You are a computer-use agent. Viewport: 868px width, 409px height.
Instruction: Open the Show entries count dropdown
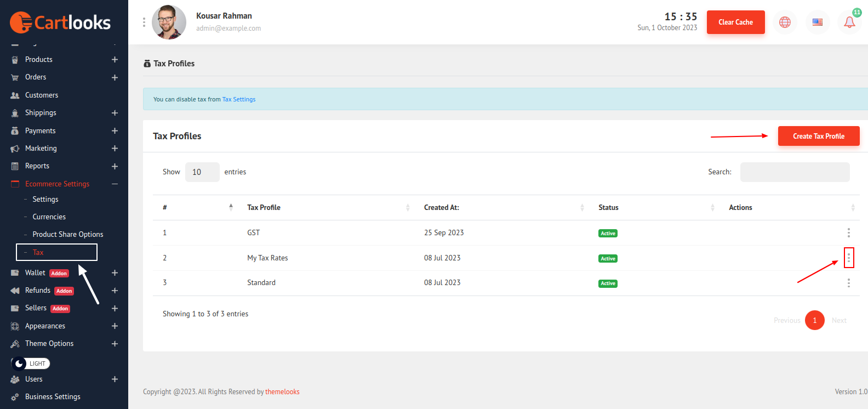[x=202, y=172]
